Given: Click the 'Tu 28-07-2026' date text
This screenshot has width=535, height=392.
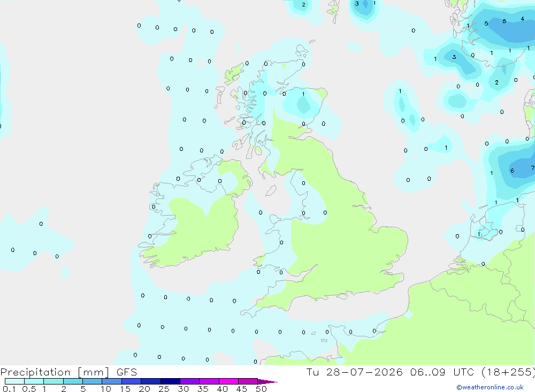Looking at the screenshot, I should [355, 372].
